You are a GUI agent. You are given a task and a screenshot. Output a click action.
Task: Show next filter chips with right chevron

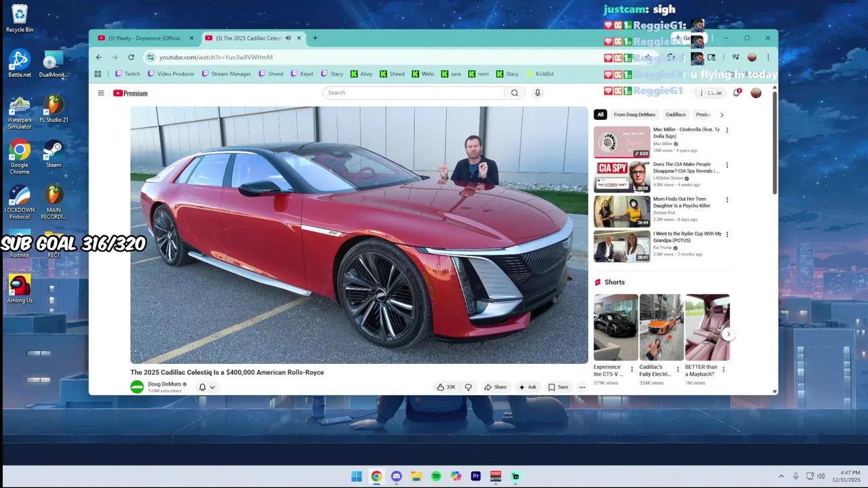(722, 115)
